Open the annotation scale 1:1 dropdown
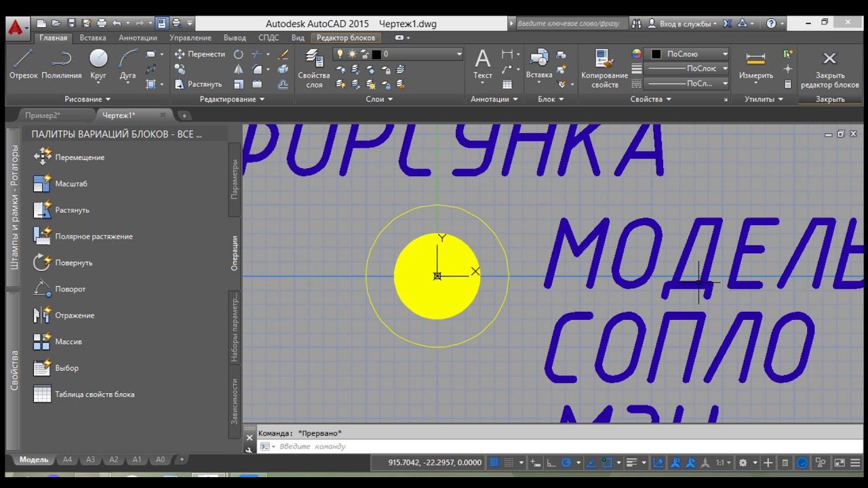This screenshot has height=488, width=868. point(724,463)
